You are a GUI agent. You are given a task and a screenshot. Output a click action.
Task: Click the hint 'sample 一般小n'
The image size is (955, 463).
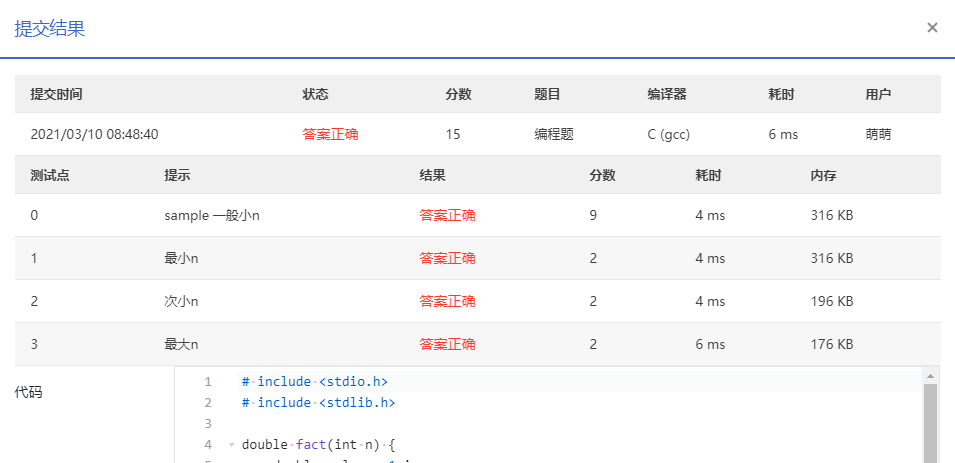tap(212, 216)
